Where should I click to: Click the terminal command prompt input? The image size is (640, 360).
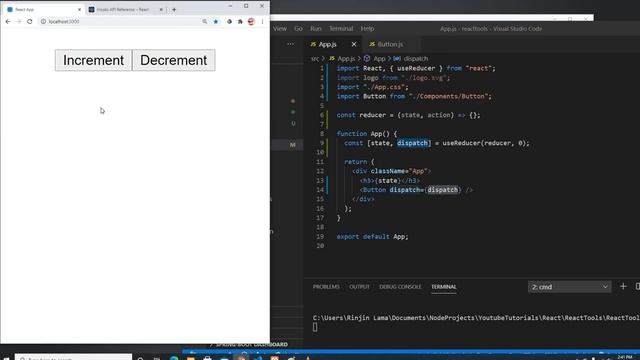pos(315,327)
